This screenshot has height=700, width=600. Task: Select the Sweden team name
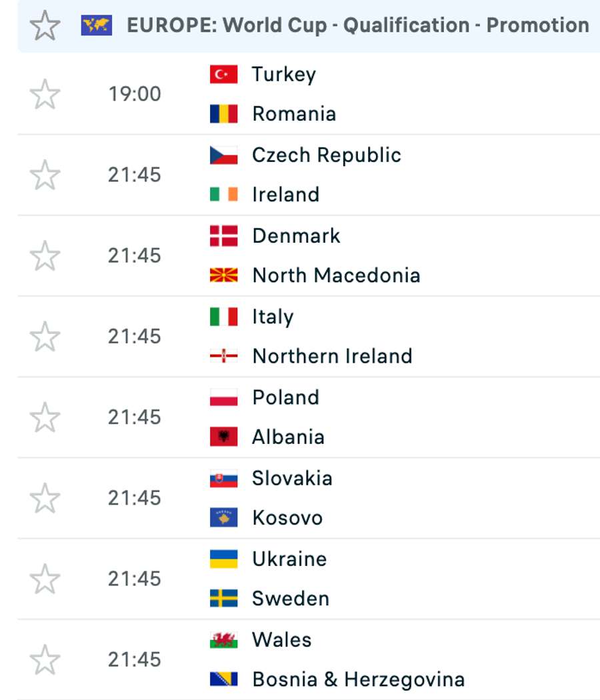tap(290, 598)
